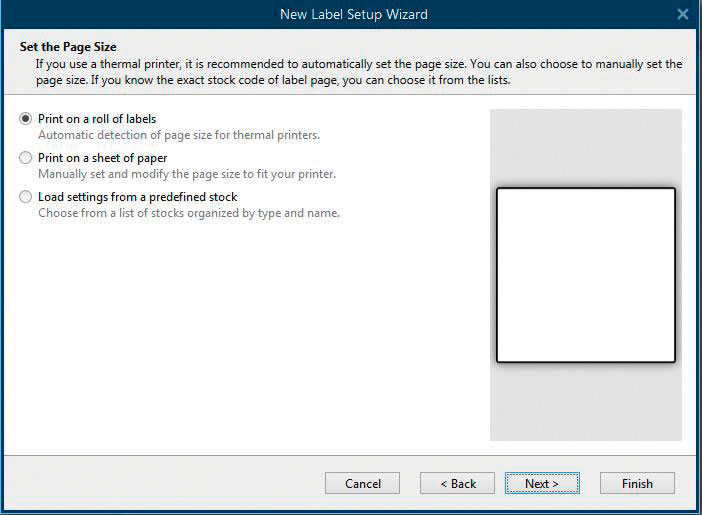Close the New Label Setup Wizard window

click(x=683, y=14)
